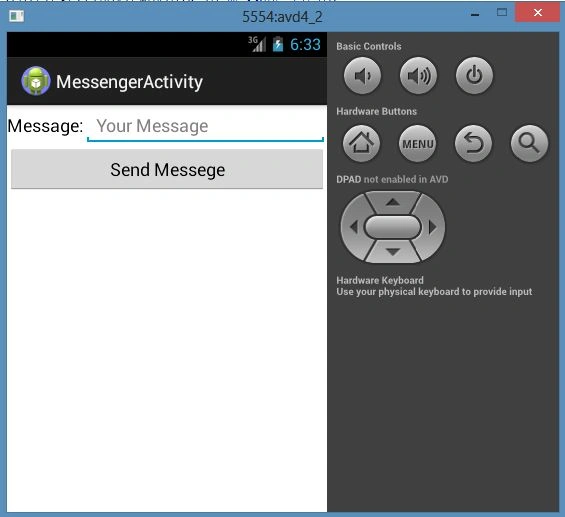Open the MENU hardware button
The height and width of the screenshot is (517, 565).
417,143
